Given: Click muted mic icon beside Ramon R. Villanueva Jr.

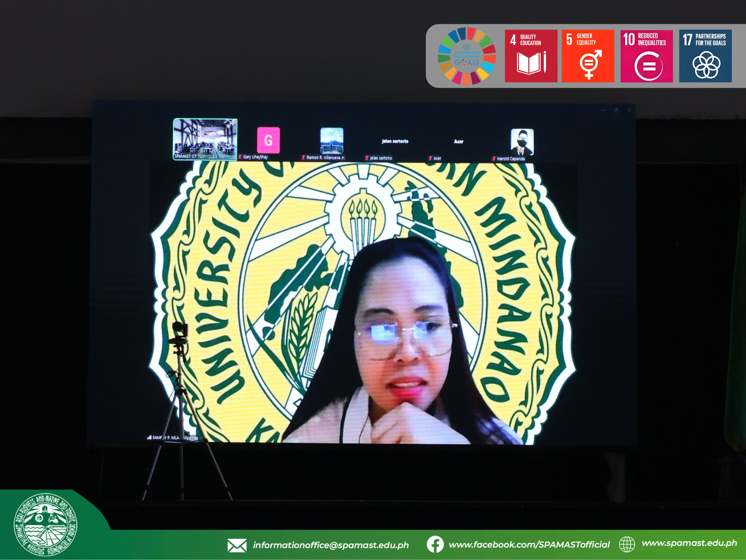Looking at the screenshot, I should [304, 157].
